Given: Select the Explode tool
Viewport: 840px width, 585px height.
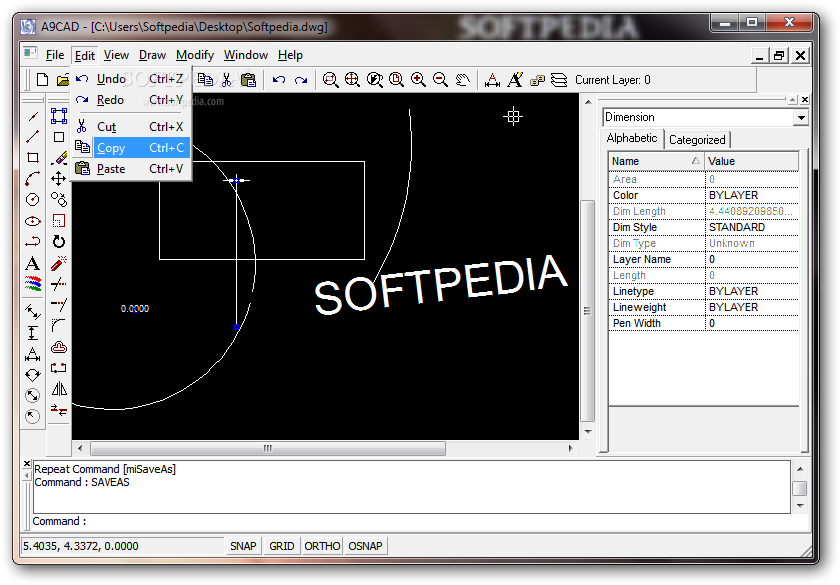Looking at the screenshot, I should click(58, 263).
